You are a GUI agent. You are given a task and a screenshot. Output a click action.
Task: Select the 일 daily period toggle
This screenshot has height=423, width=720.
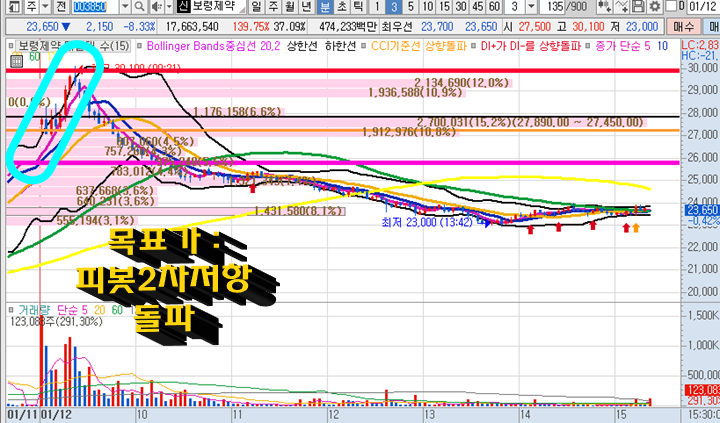[256, 6]
